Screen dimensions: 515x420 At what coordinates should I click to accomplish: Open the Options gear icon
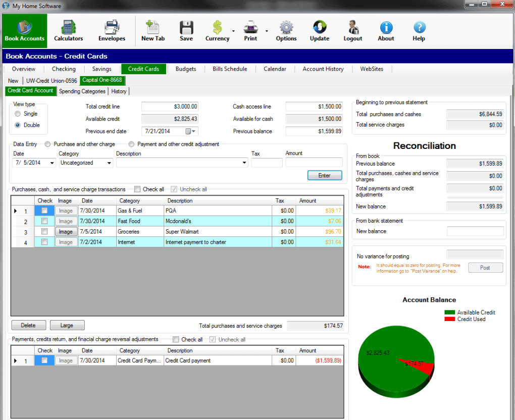286,30
